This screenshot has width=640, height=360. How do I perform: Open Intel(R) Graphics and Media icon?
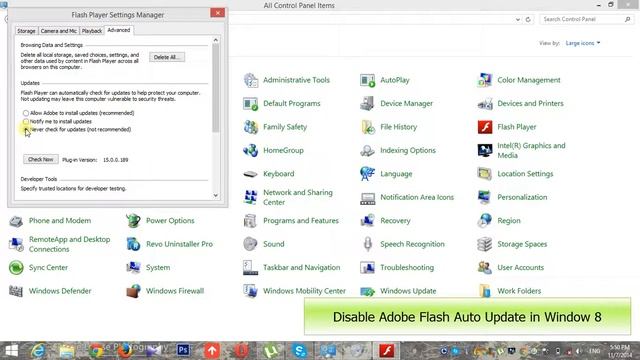(x=484, y=150)
